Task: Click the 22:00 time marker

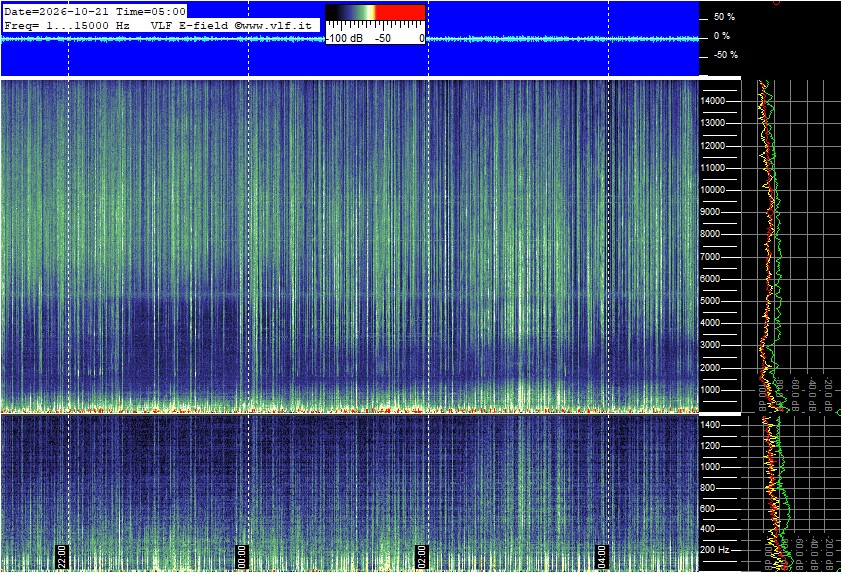Action: [61, 557]
